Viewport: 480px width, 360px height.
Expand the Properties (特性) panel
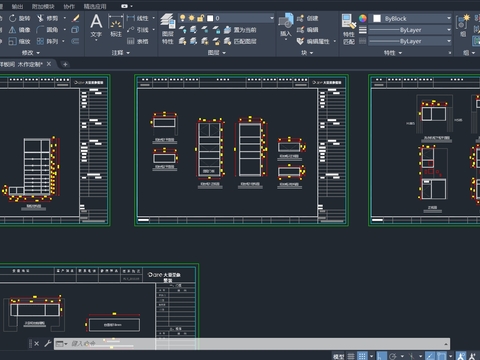pyautogui.click(x=393, y=53)
